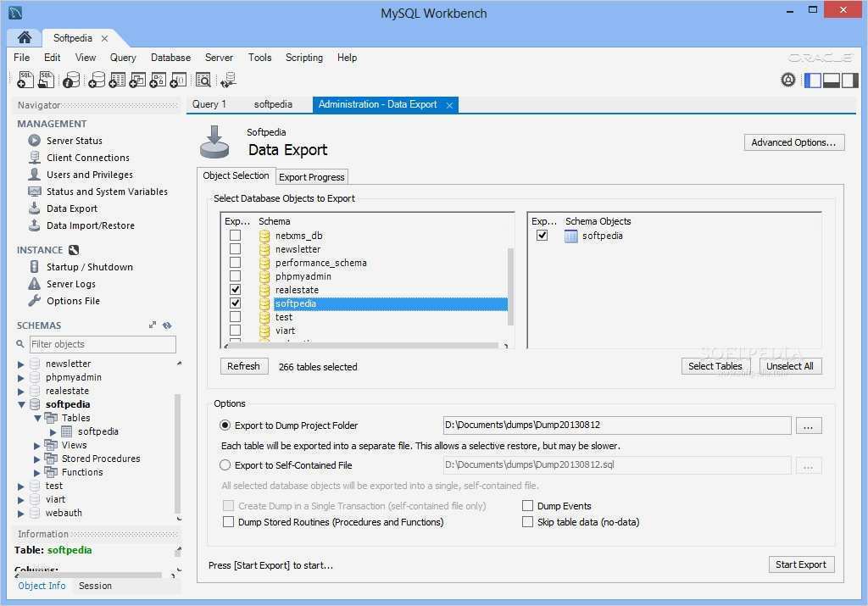Switch to the Query 1 tab

pos(209,104)
